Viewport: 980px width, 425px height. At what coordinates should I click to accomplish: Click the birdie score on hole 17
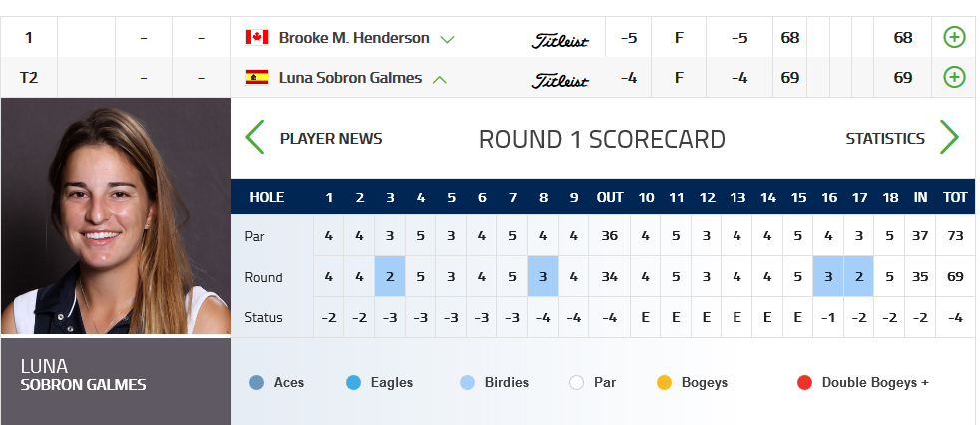[859, 277]
